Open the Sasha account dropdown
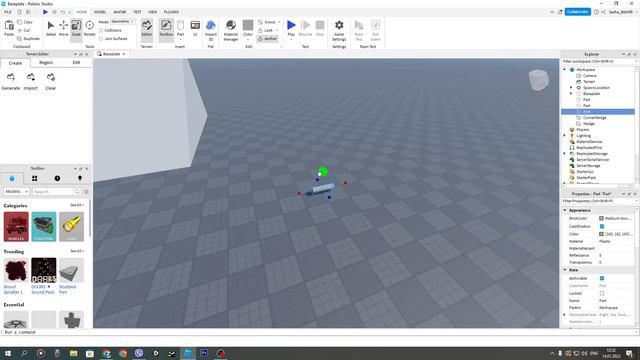 622,12
